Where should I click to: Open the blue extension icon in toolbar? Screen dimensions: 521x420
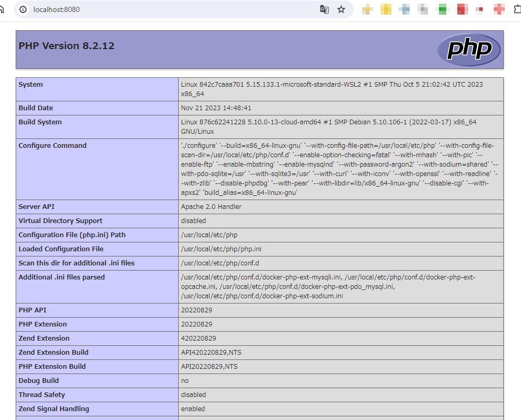tap(404, 9)
